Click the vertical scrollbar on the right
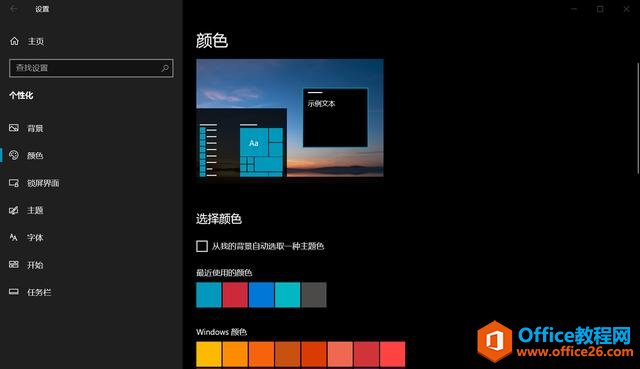 point(638,118)
